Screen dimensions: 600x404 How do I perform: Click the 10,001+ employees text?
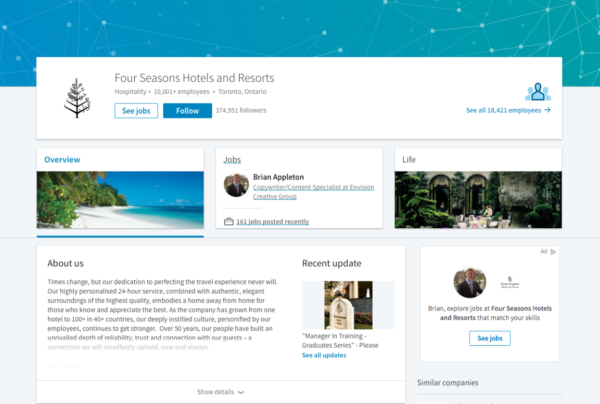(181, 91)
